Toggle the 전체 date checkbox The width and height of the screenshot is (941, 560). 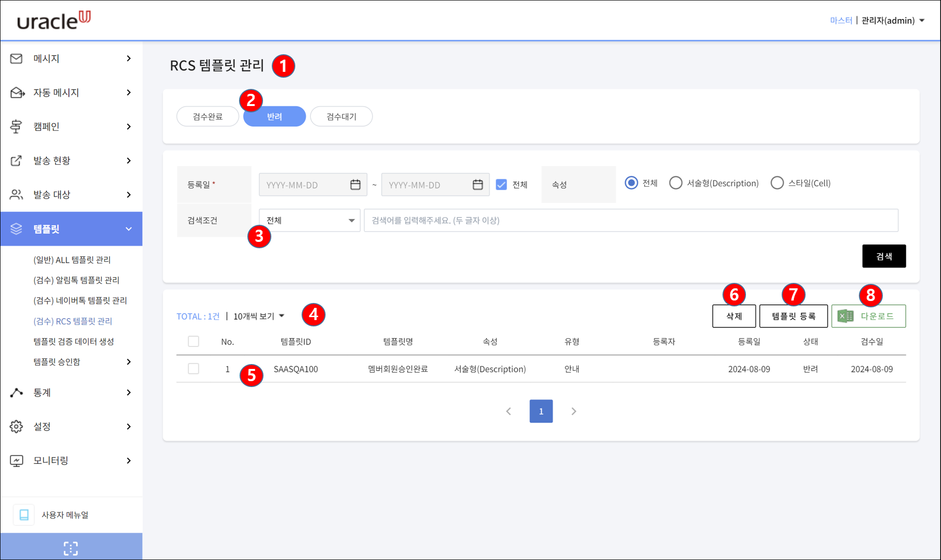tap(501, 185)
